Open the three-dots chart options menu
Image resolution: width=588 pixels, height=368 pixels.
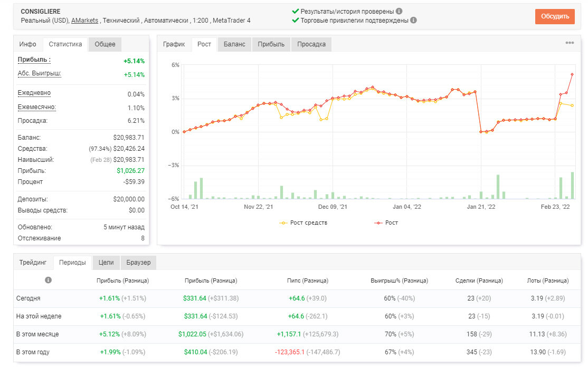570,43
